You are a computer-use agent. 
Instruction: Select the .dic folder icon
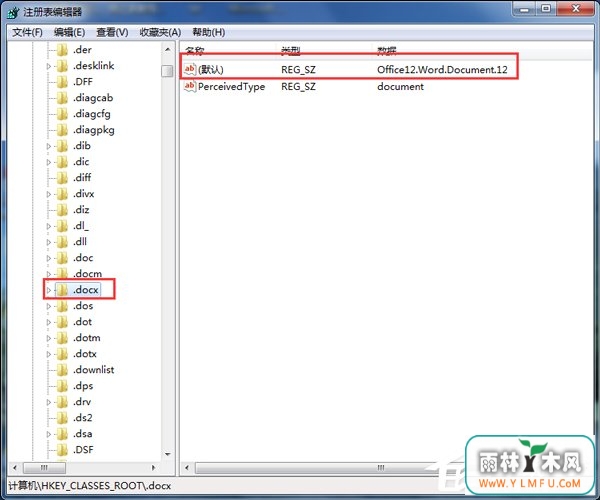click(62, 162)
